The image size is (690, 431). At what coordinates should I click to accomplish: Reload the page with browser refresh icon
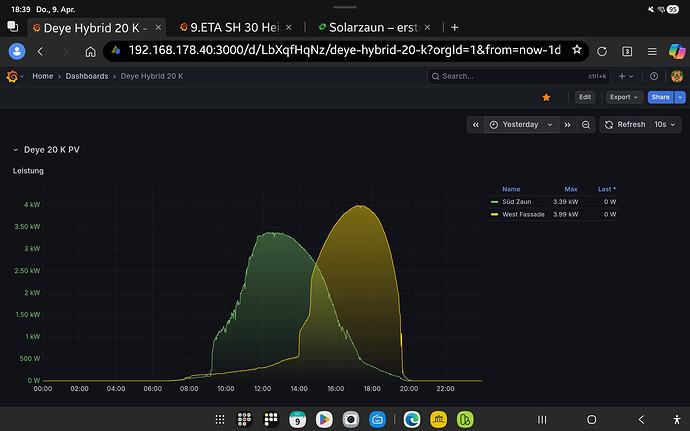[x=602, y=50]
